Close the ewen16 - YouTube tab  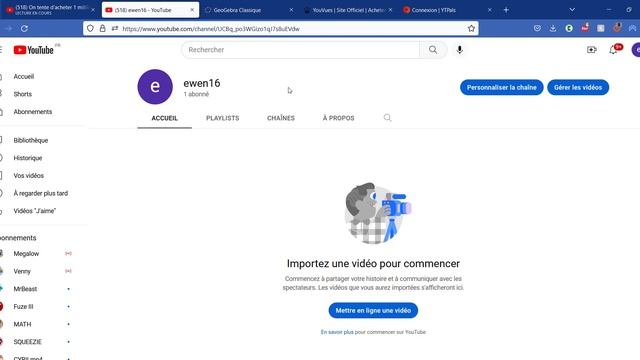coord(192,10)
